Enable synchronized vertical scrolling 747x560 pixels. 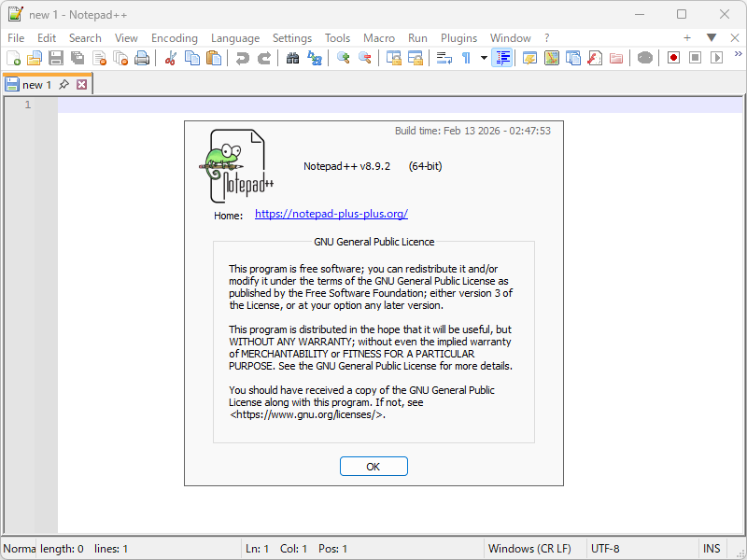(x=394, y=57)
